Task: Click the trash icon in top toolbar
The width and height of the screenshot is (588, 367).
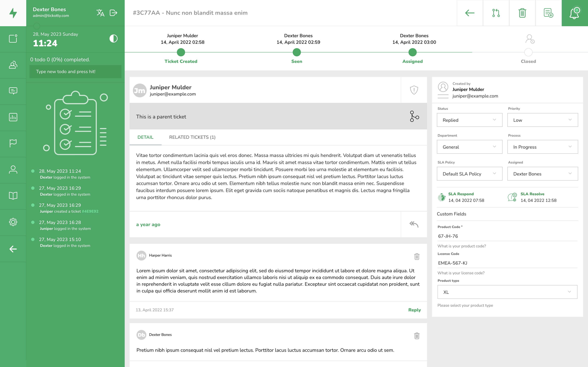Action: click(x=522, y=13)
